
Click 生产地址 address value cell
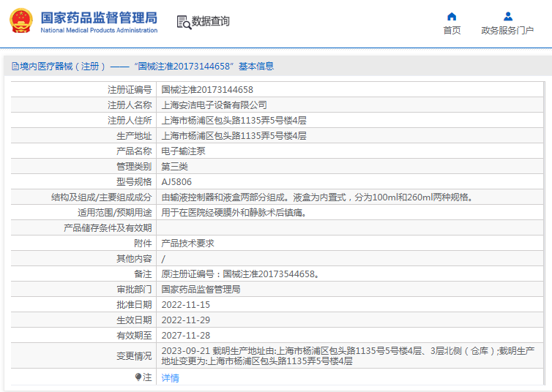pyautogui.click(x=350, y=136)
